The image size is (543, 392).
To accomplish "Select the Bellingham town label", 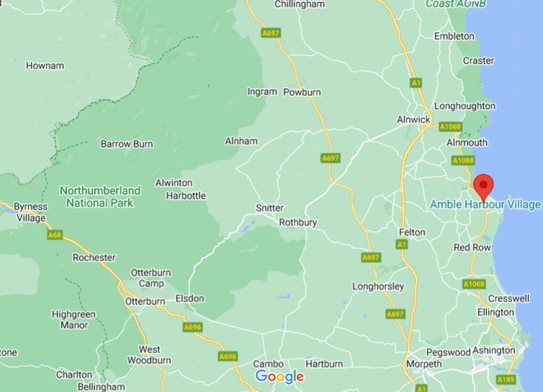I will point(101,387).
